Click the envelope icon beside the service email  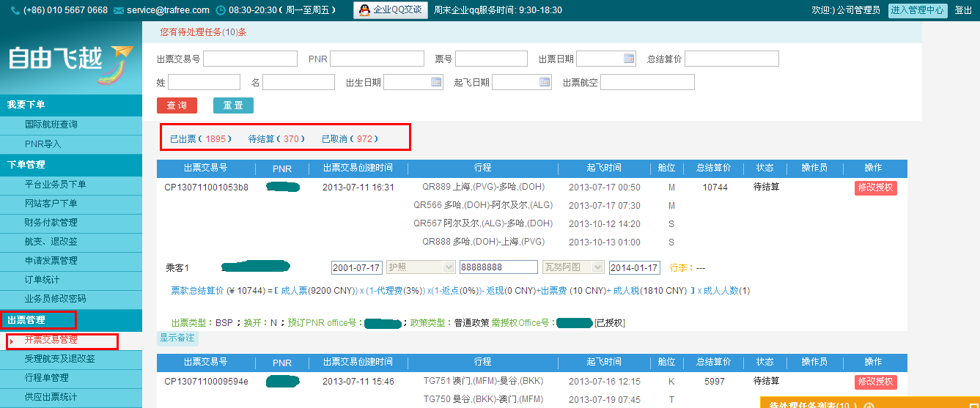click(119, 10)
